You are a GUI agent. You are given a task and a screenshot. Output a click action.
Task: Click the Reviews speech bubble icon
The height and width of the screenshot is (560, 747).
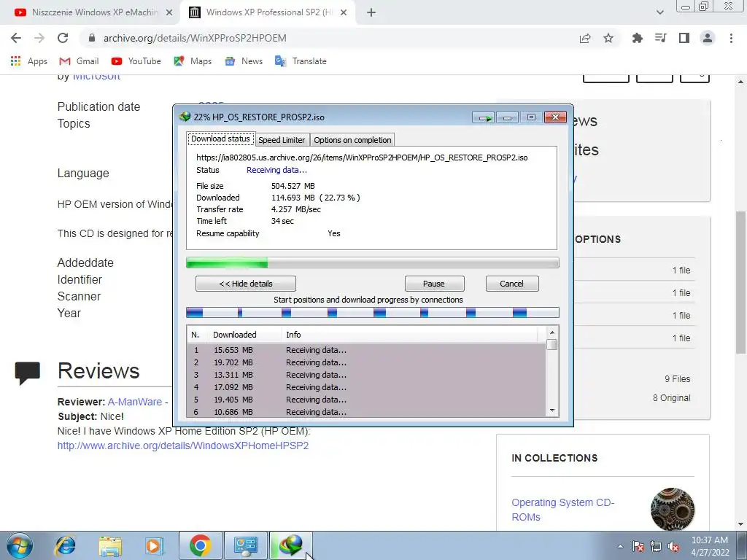click(27, 373)
